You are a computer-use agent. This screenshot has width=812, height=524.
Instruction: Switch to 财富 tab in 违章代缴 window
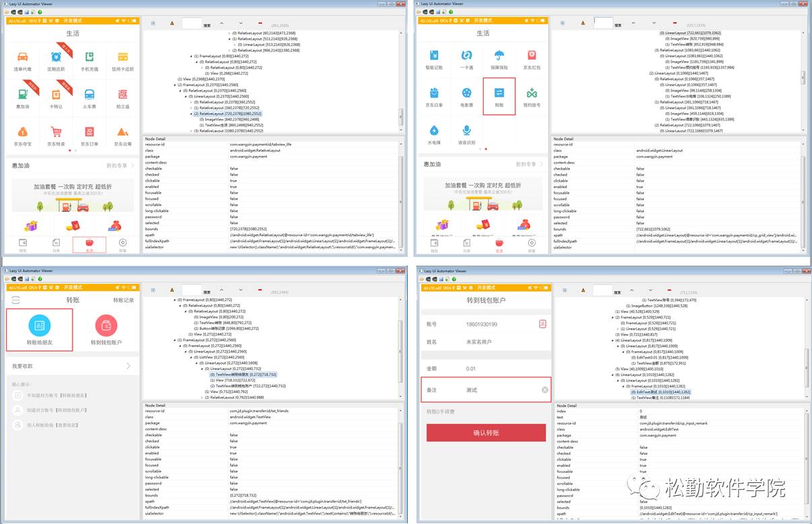point(122,245)
